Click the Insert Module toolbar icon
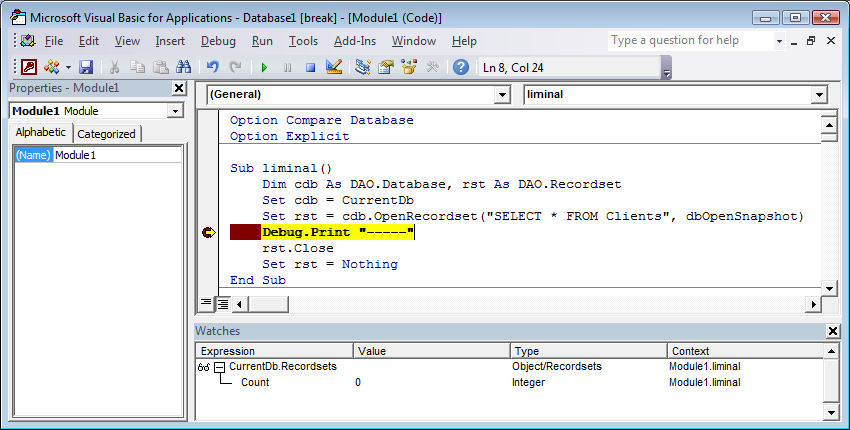 pyautogui.click(x=51, y=67)
